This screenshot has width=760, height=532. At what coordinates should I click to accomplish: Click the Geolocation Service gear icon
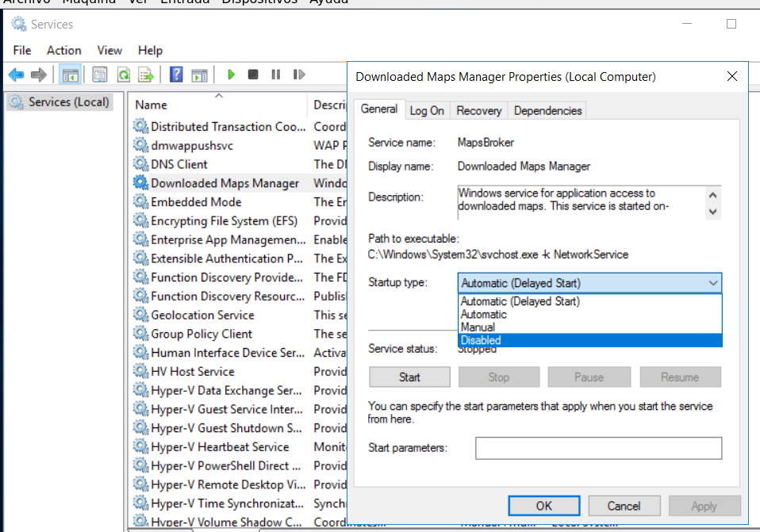pyautogui.click(x=140, y=315)
